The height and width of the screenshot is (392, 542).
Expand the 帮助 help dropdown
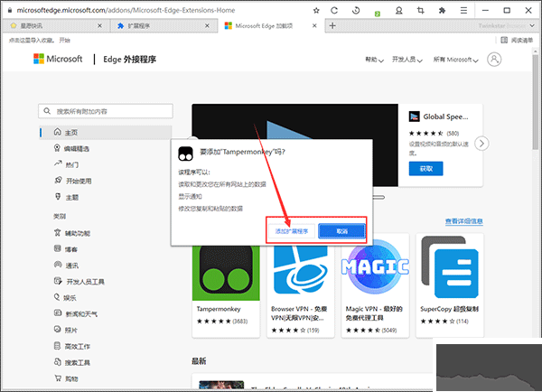374,60
